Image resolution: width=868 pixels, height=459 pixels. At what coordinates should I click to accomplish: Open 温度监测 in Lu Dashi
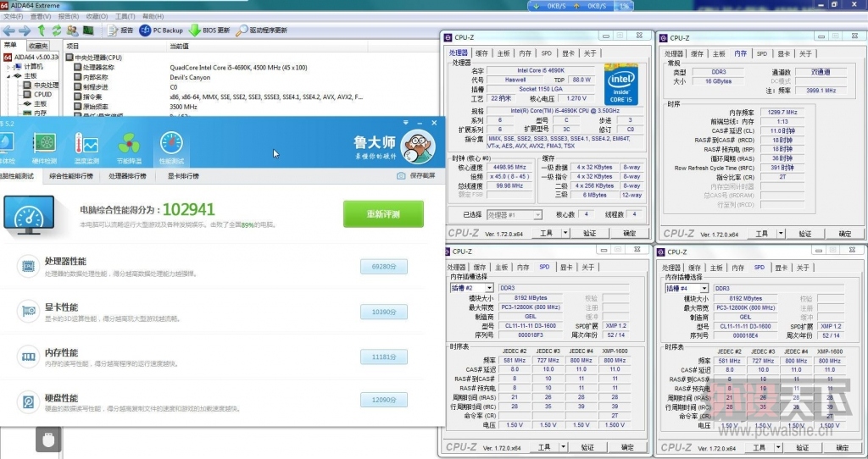point(86,148)
